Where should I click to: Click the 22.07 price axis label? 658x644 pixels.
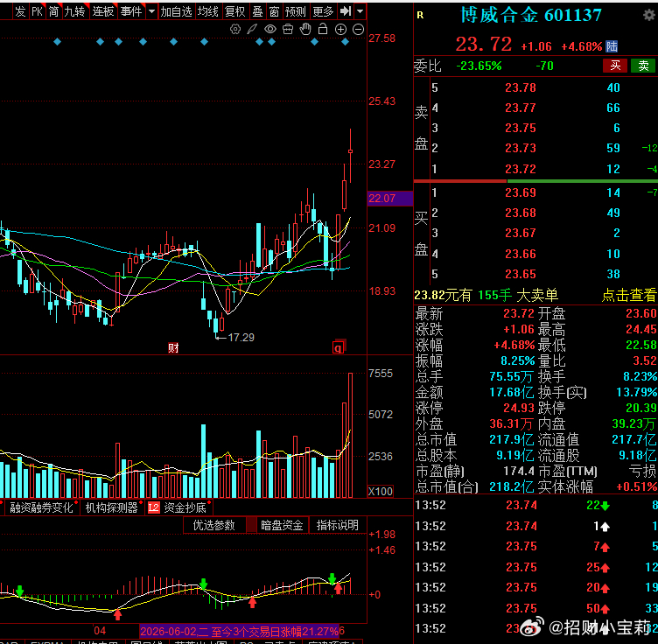pos(389,198)
